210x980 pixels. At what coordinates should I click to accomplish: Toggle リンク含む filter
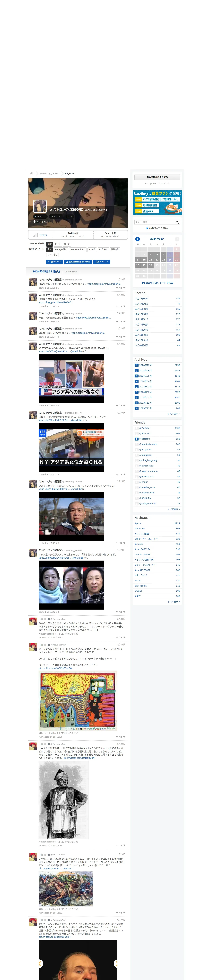tap(53, 255)
